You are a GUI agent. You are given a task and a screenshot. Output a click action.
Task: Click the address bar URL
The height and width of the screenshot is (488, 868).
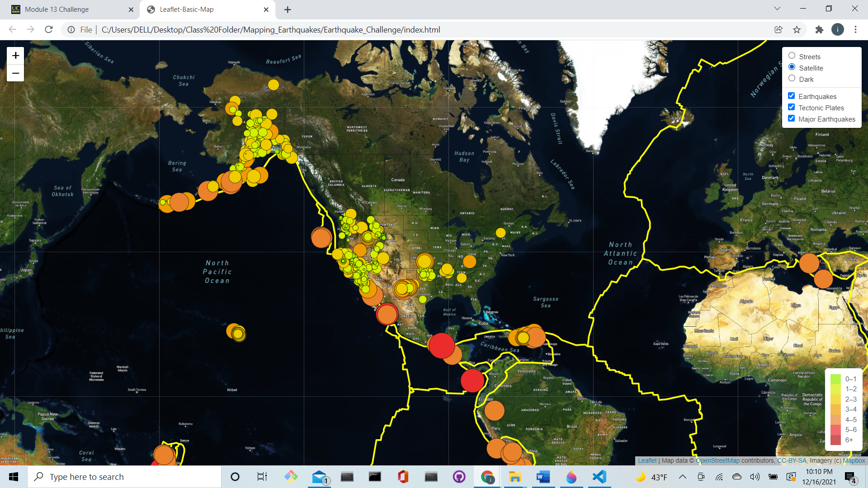[x=271, y=30]
